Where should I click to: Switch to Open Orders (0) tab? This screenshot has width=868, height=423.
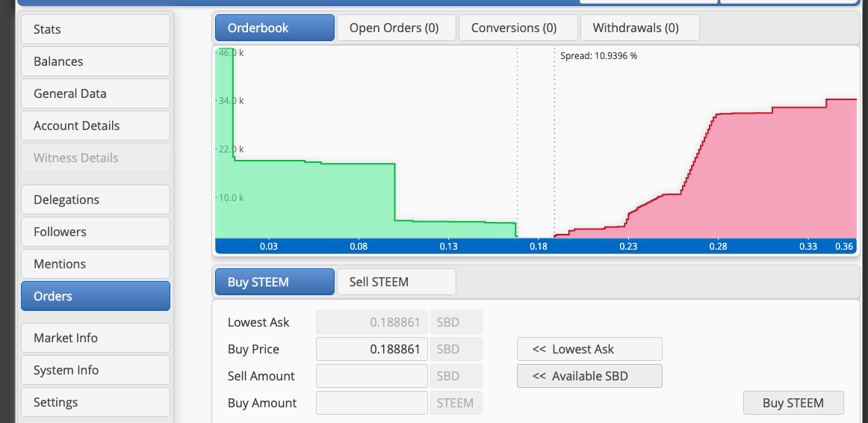point(397,28)
